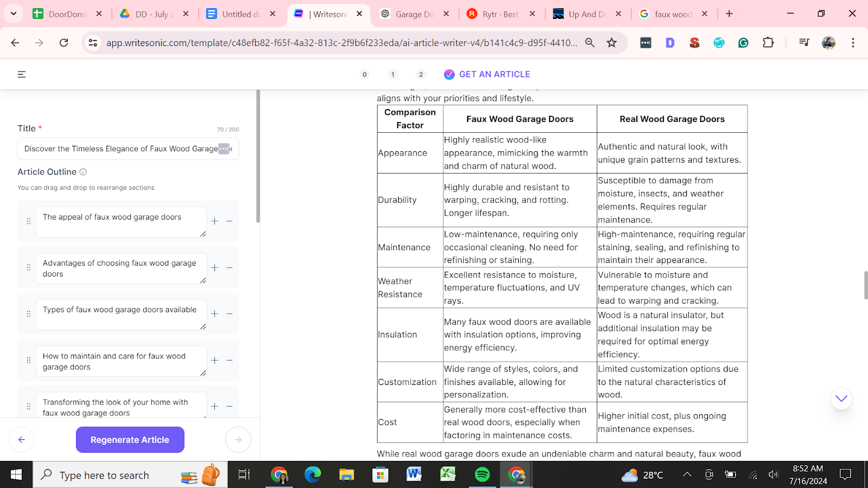The height and width of the screenshot is (488, 868).
Task: Click the 'Faux Wood Garage Doors' table header
Action: 520,119
